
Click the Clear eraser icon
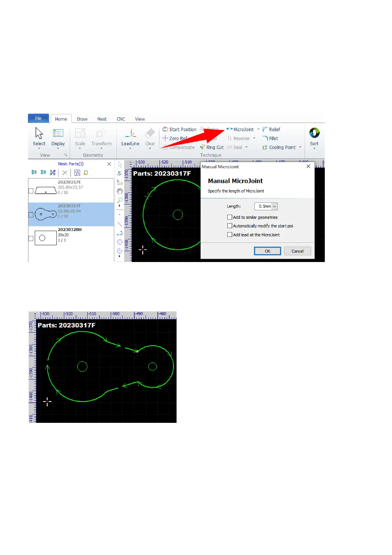150,133
